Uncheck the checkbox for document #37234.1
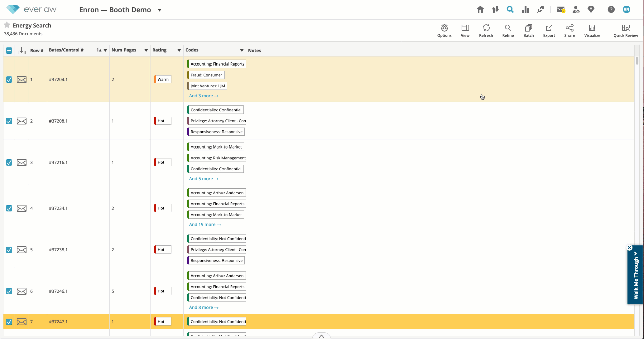The image size is (644, 339). coord(9,208)
